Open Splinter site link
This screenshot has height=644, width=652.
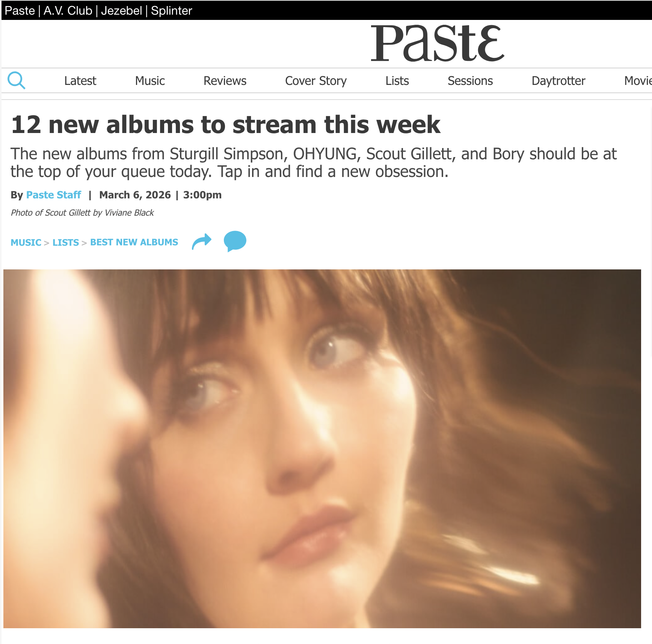[x=172, y=11]
